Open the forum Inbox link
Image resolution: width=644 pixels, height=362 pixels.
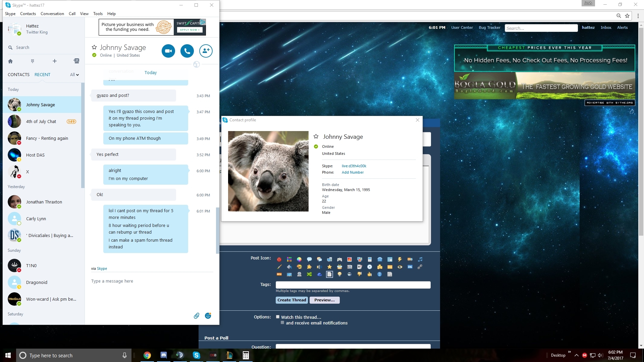point(606,27)
